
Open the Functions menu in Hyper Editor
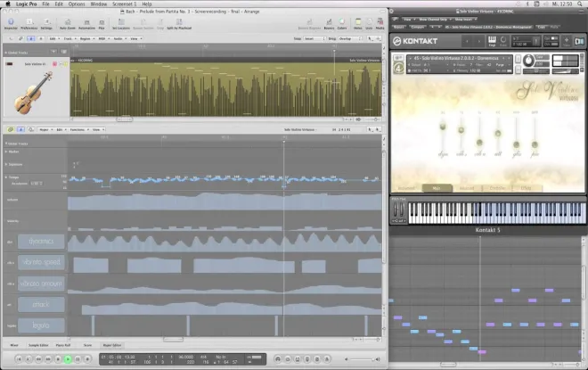[79, 129]
